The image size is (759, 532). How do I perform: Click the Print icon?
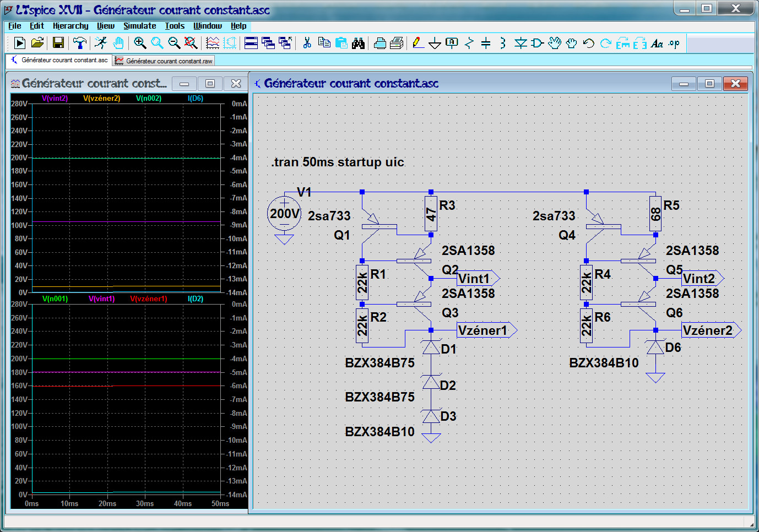point(397,43)
